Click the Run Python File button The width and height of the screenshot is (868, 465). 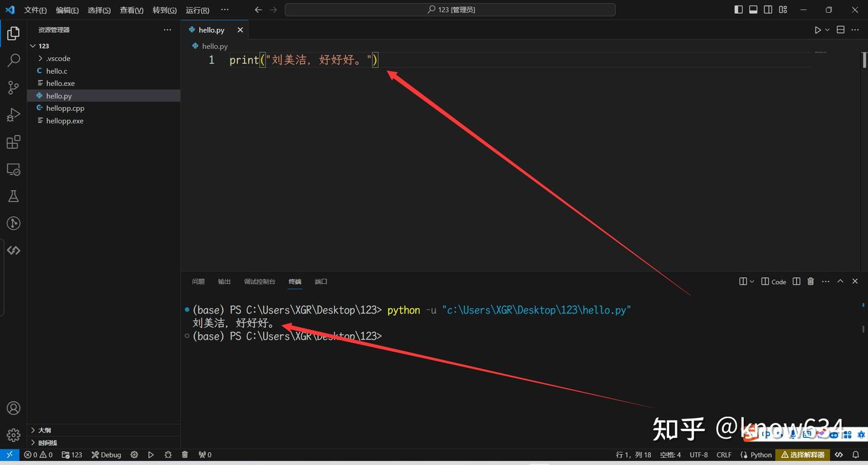817,29
